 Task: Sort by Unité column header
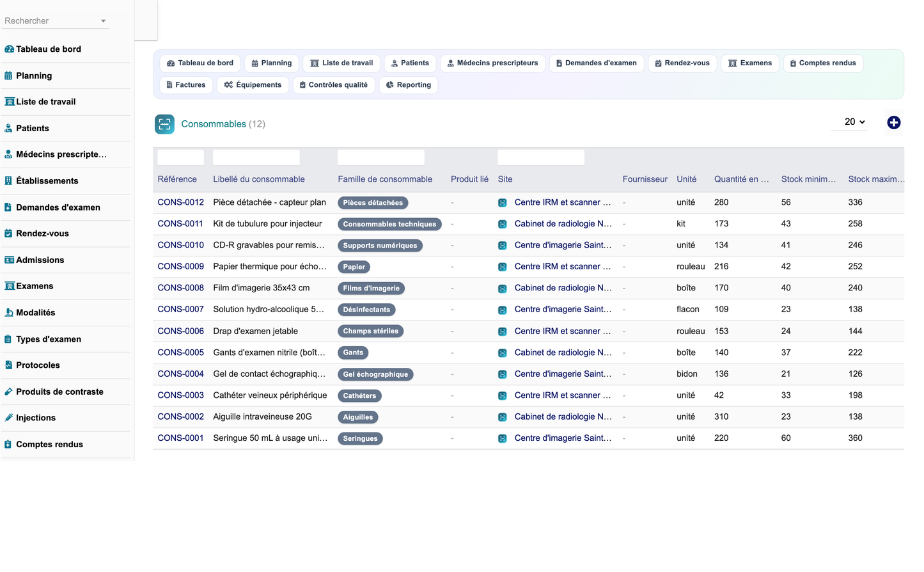tap(687, 179)
